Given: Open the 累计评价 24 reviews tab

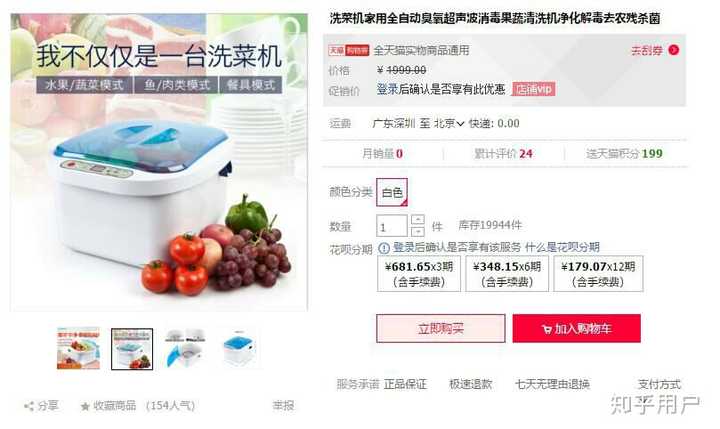Looking at the screenshot, I should coord(503,153).
